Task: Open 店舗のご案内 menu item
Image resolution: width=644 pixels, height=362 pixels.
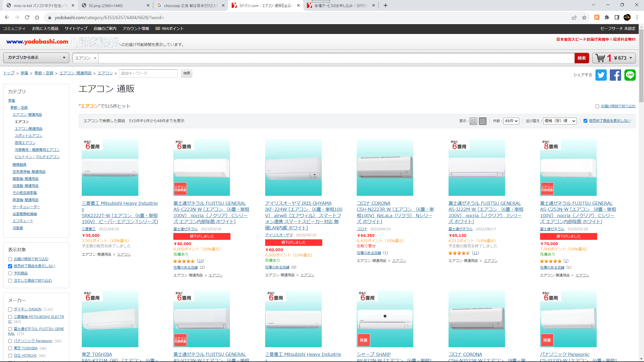Action: pos(105,29)
